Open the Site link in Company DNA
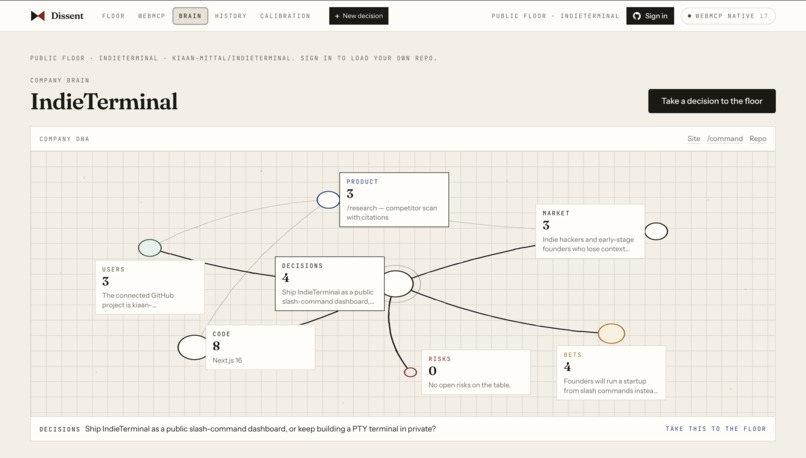The image size is (806, 458). pyautogui.click(x=694, y=139)
